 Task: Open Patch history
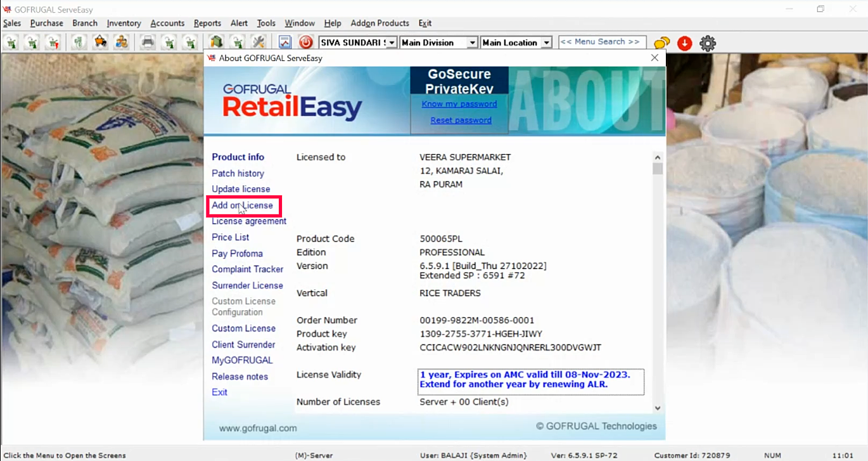[238, 173]
